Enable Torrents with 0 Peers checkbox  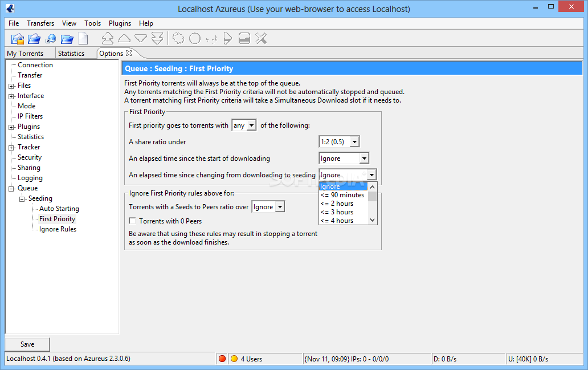point(132,221)
